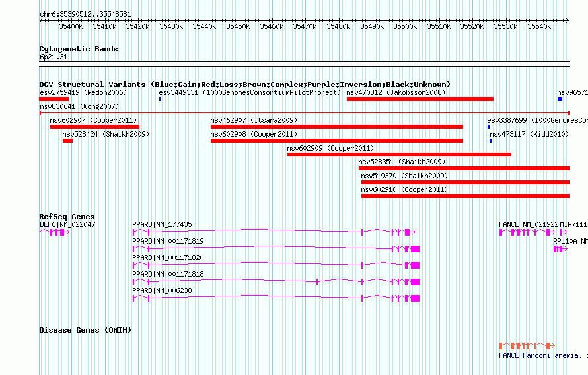This screenshot has height=375, width=588.
Task: Click the DGV Structural Variants track title
Action: pos(245,85)
